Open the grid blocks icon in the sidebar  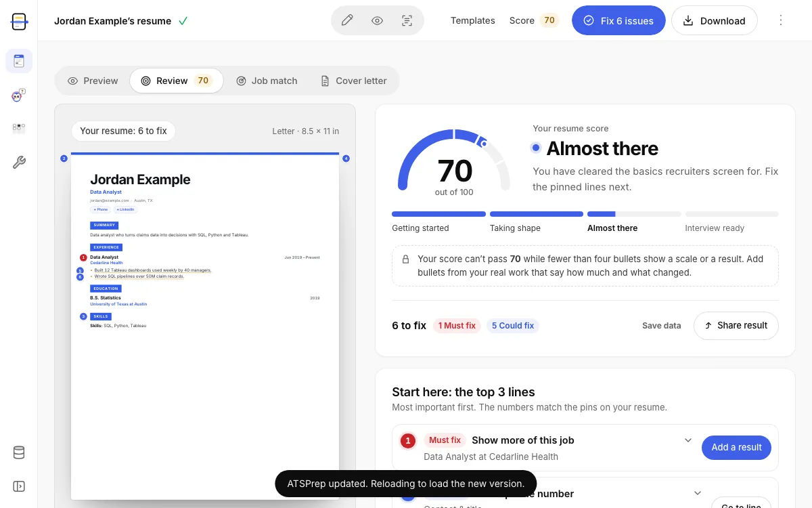(19, 128)
